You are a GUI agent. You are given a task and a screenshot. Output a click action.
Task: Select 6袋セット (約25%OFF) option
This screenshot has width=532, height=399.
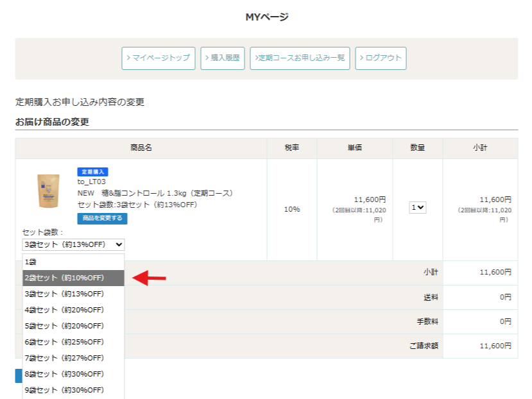(73, 342)
